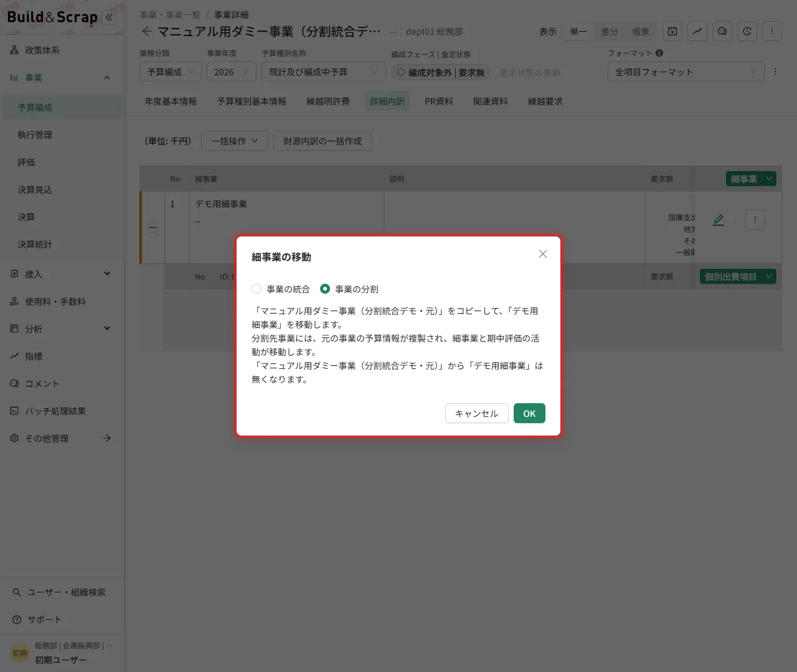
Task: Click the デモ用細事業 row name
Action: pos(221,204)
